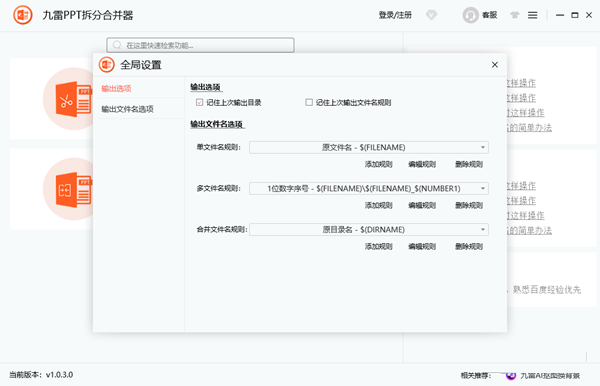Click the 九雷AI recommended app icon
Screen dimensions: 600x386
(511, 376)
